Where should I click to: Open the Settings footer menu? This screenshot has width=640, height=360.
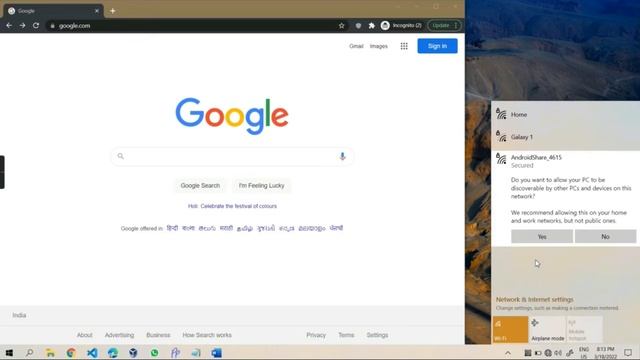(x=377, y=335)
